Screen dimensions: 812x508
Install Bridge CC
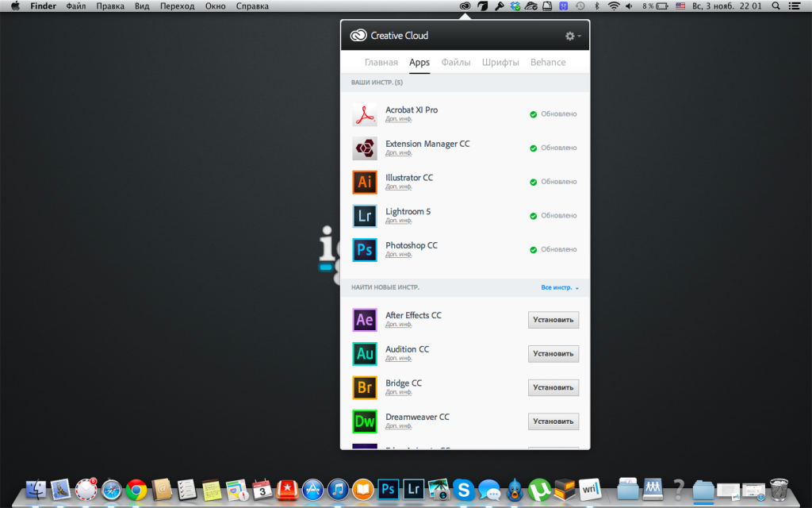[x=553, y=387]
